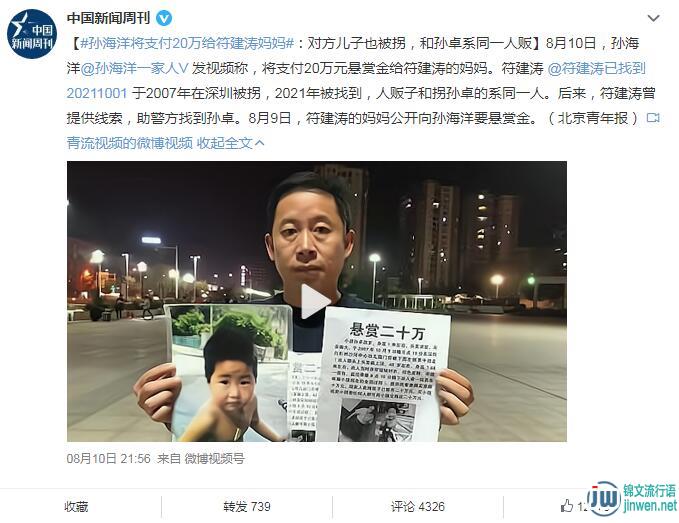The height and width of the screenshot is (523, 679).
Task: Click the 悬赏二十万 flyer in the video
Action: pos(382,375)
